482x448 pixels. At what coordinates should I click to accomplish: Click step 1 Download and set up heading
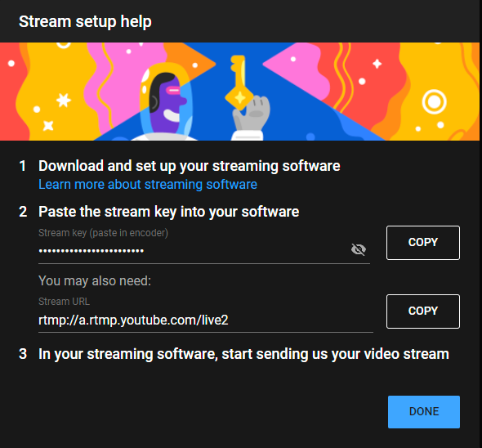pos(189,166)
